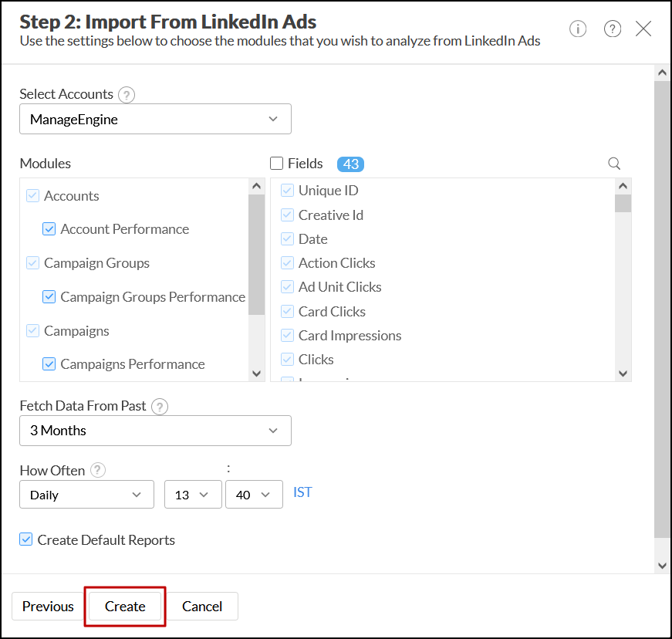The width and height of the screenshot is (672, 639).
Task: Click the Fetch Data From Past help icon
Action: (x=160, y=407)
